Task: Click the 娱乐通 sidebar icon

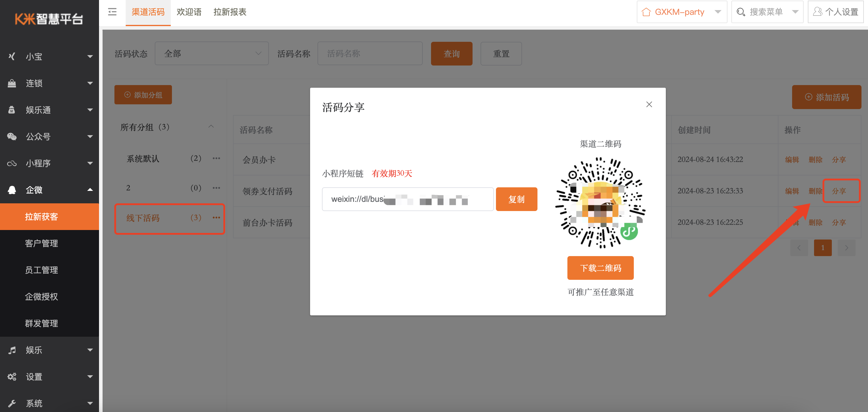Action: tap(12, 109)
